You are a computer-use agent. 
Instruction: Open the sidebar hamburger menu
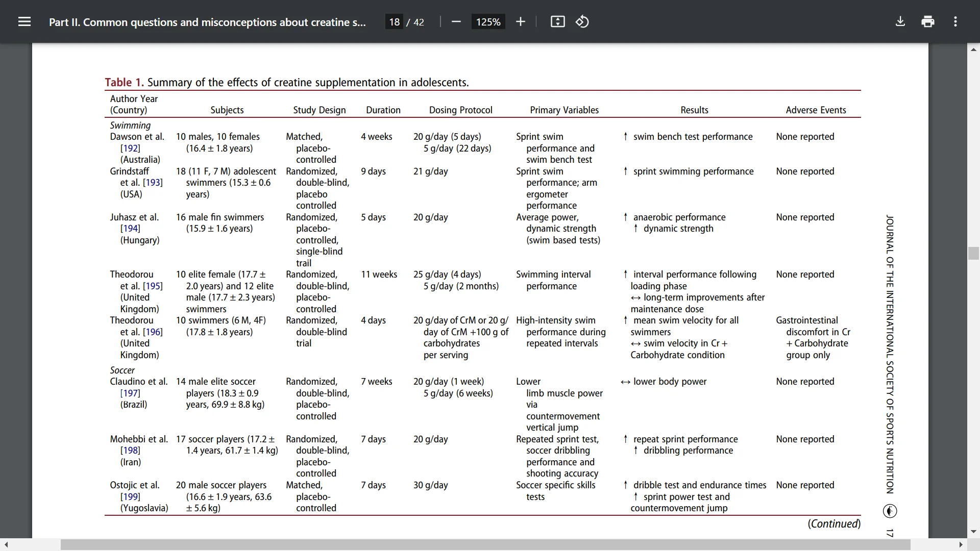[24, 21]
